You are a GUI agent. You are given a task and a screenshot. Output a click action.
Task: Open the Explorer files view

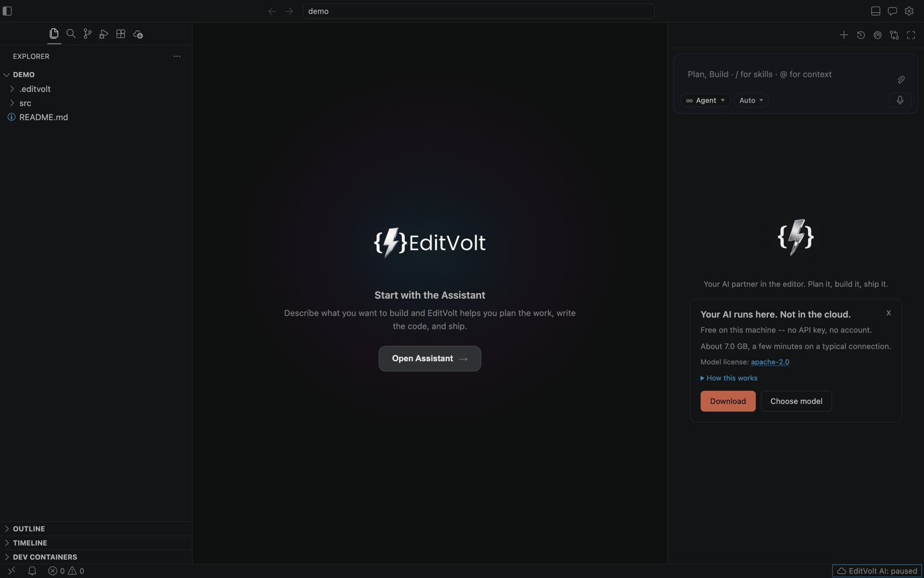click(54, 34)
